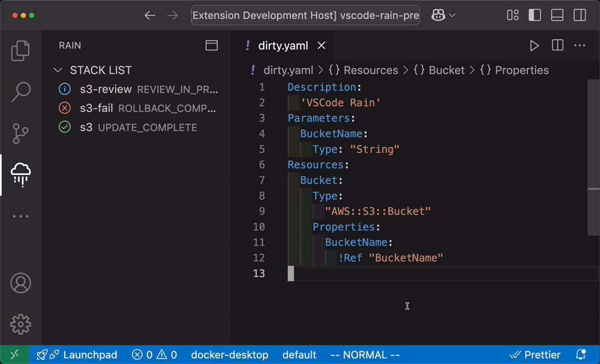Open the Accounts menu icon
Image resolution: width=600 pixels, height=364 pixels.
(21, 283)
